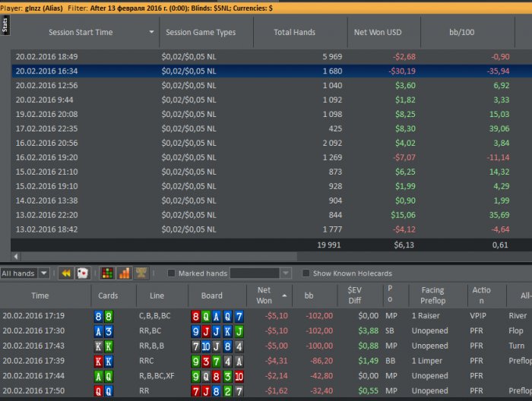Click the horizontal scrollbar under the sessions table
Viewport: 532px width, 401px height.
[x=228, y=257]
